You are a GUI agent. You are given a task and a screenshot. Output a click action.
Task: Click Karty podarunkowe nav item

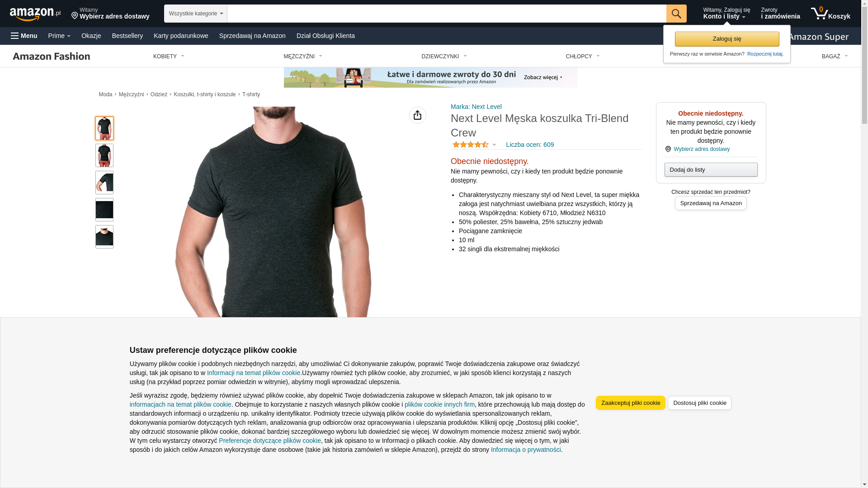[x=181, y=36]
